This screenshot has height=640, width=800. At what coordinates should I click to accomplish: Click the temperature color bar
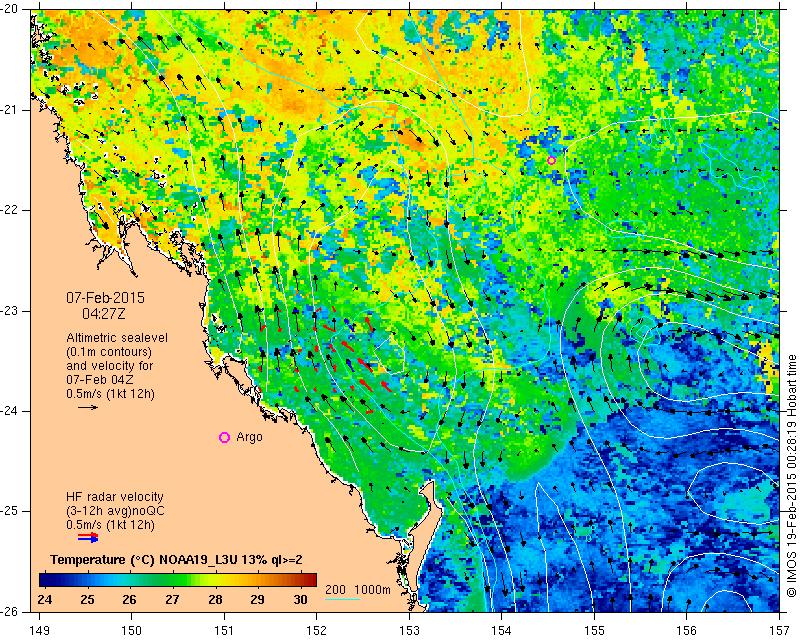[178, 580]
